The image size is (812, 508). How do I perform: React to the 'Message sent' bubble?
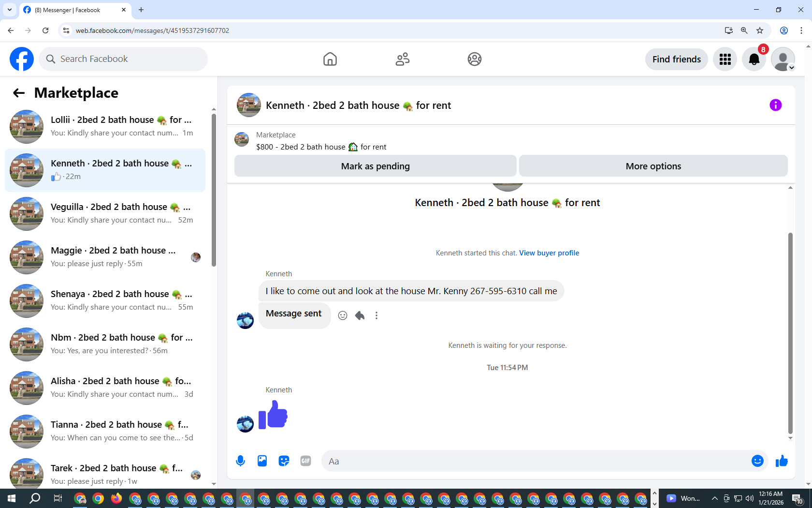343,315
